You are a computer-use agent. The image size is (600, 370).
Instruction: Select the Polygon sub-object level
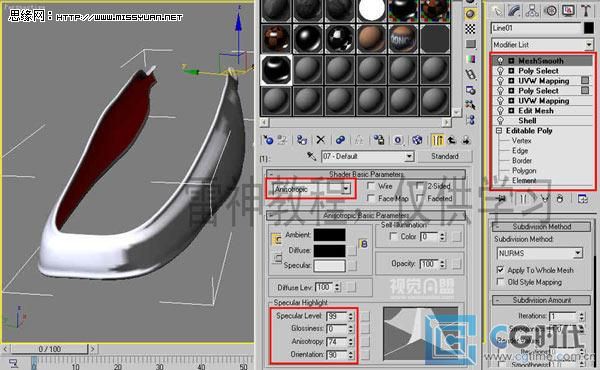[524, 170]
